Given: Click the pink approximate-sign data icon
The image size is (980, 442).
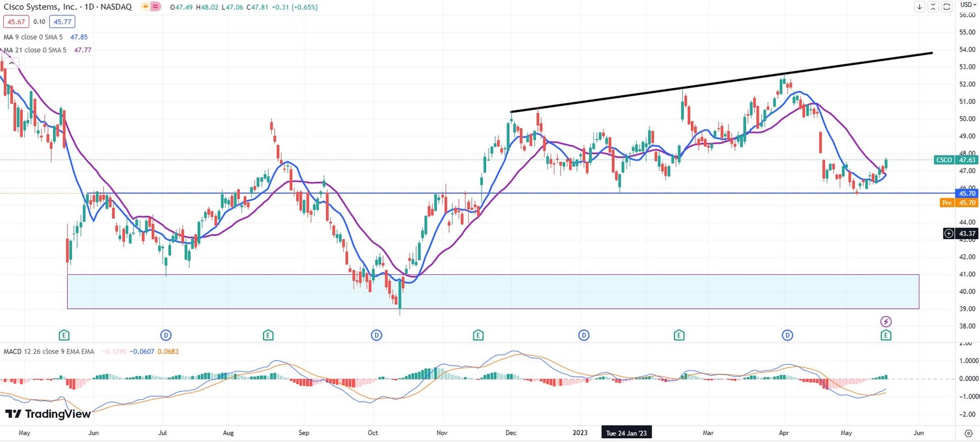Looking at the screenshot, I should (156, 7).
